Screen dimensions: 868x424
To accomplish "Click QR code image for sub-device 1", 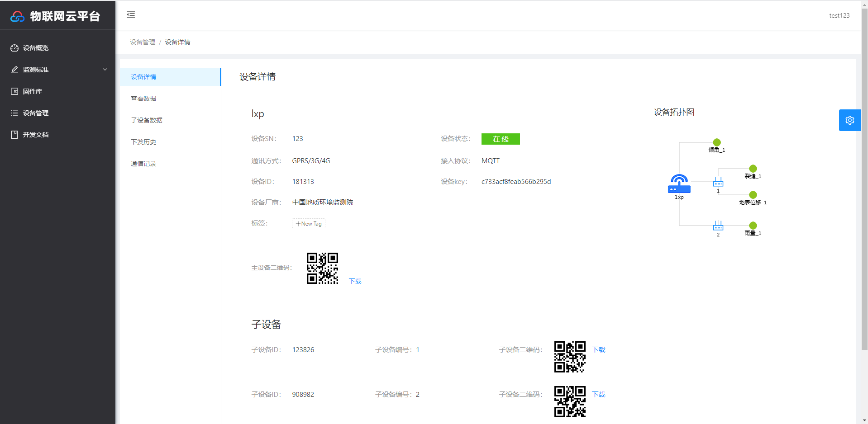I will tap(570, 357).
